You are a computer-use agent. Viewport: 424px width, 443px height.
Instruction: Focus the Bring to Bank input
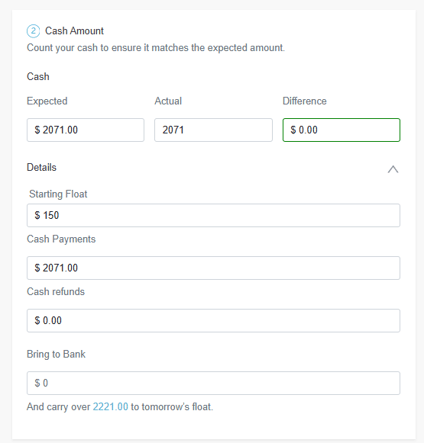[213, 383]
